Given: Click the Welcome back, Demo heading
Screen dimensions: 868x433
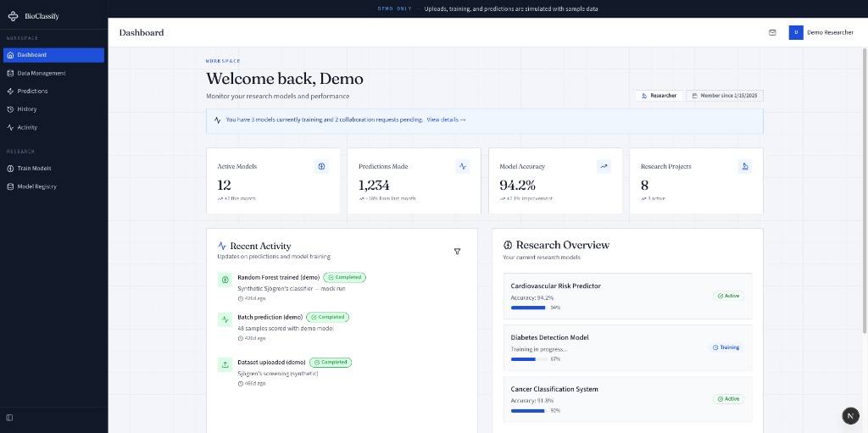Looking at the screenshot, I should (x=285, y=79).
